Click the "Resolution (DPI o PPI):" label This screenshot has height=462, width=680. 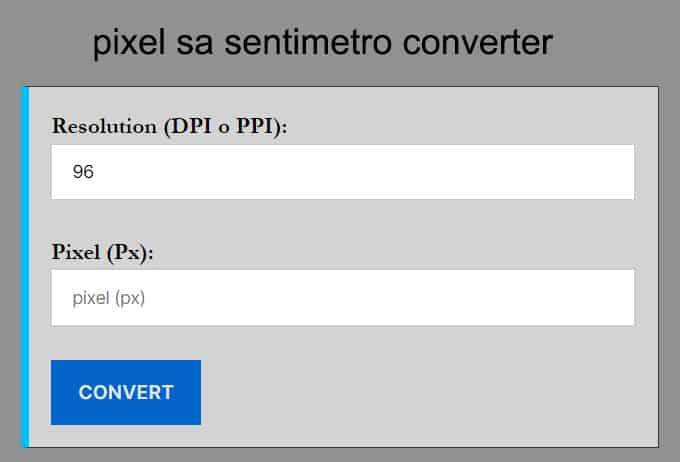tap(170, 126)
